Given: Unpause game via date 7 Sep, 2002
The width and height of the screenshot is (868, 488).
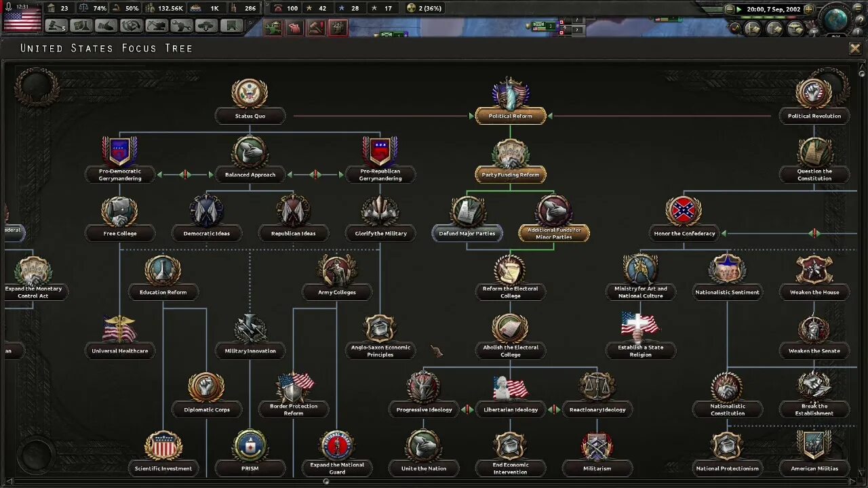Looking at the screenshot, I should click(772, 9).
